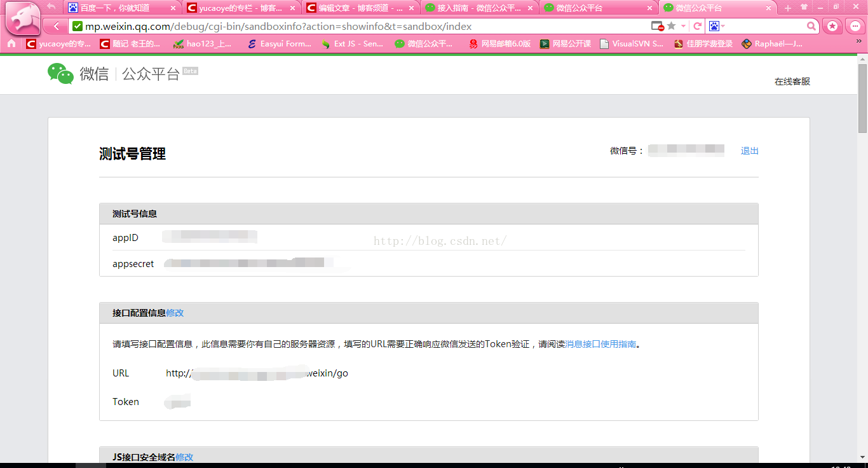Screen dimensions: 868x468
Task: Open the Ext JS - Sen... bookmark
Action: [352, 44]
